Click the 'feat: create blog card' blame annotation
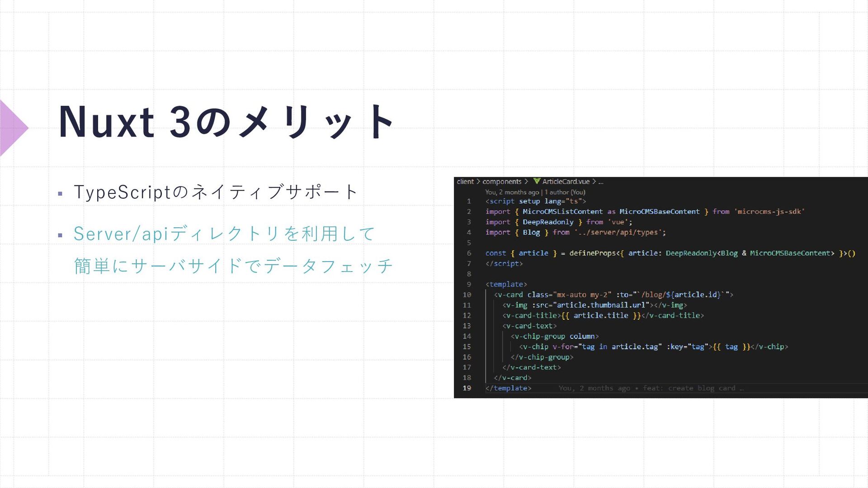868x488 pixels. click(689, 388)
